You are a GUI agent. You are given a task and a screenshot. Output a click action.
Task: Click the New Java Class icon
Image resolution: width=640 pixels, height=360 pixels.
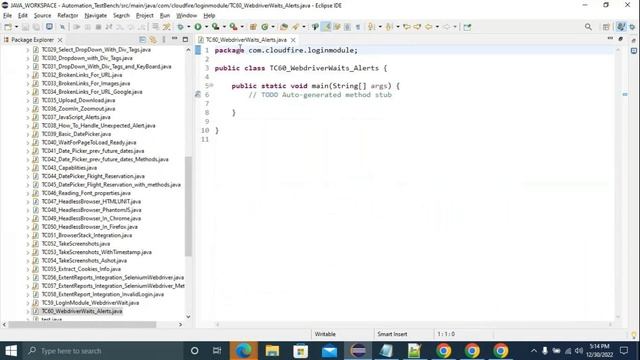coord(265,27)
